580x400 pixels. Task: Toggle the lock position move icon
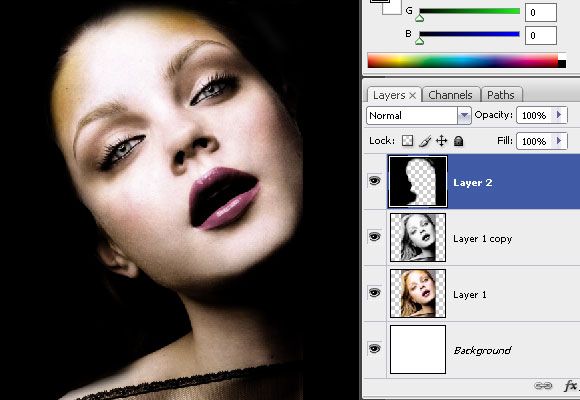(x=442, y=141)
